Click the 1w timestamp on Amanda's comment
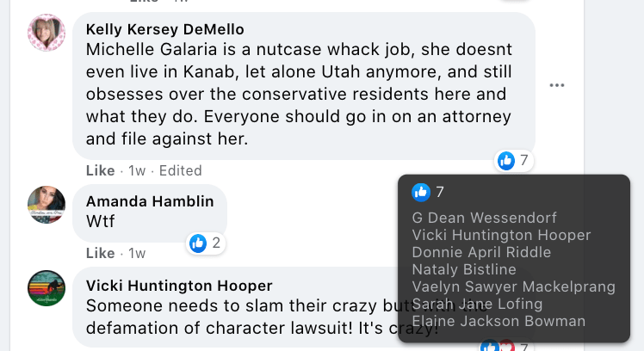The height and width of the screenshot is (351, 644). click(136, 253)
